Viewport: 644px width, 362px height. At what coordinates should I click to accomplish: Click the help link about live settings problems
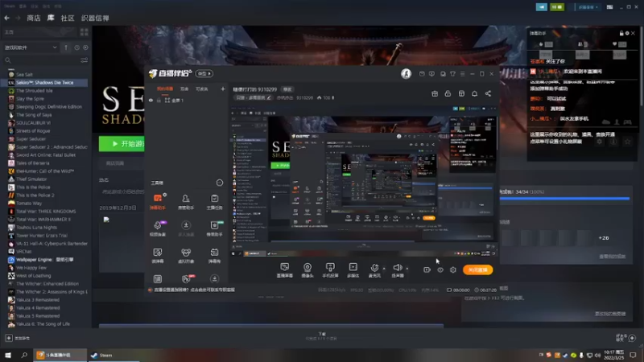[x=194, y=290]
